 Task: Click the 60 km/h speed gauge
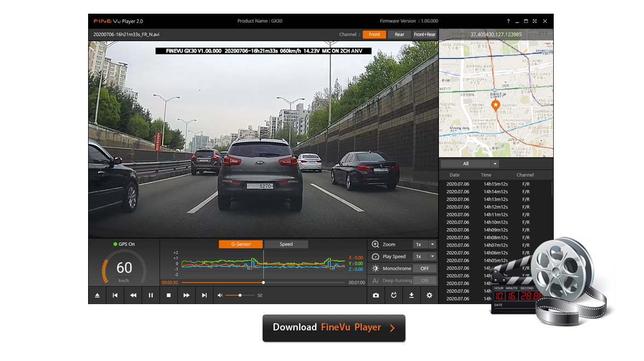[x=124, y=267]
